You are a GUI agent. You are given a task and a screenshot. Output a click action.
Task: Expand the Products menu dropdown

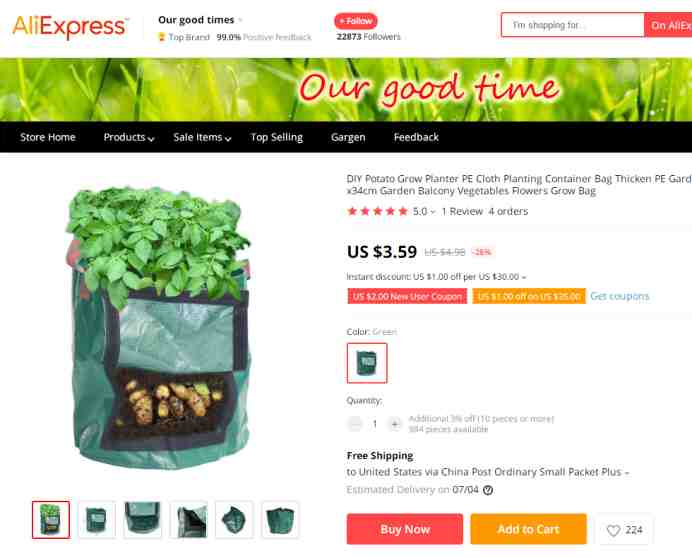pyautogui.click(x=129, y=137)
